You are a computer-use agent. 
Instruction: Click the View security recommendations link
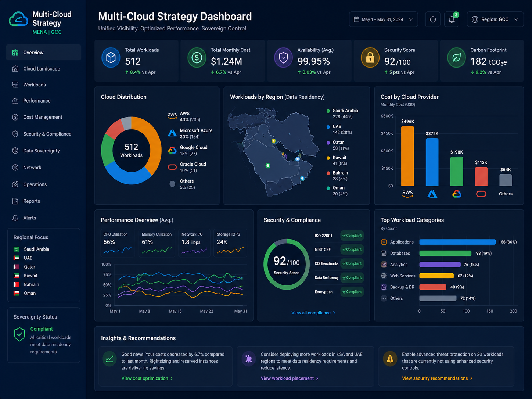pos(437,378)
